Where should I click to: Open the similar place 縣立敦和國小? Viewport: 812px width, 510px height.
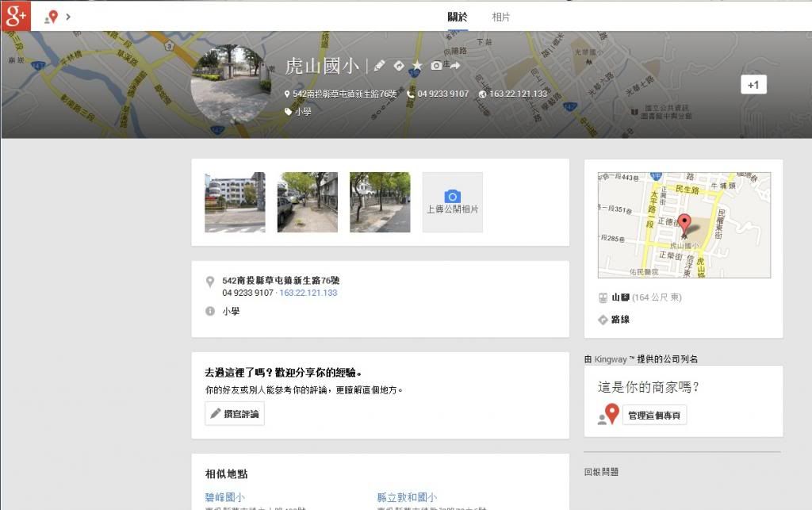tap(407, 497)
